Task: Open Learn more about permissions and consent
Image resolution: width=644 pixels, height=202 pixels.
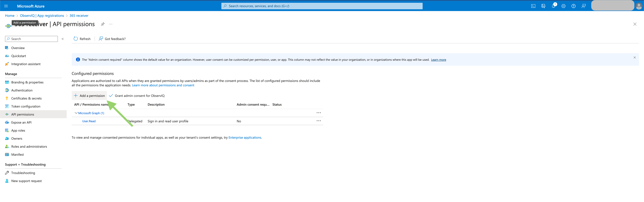Action: coord(163,85)
